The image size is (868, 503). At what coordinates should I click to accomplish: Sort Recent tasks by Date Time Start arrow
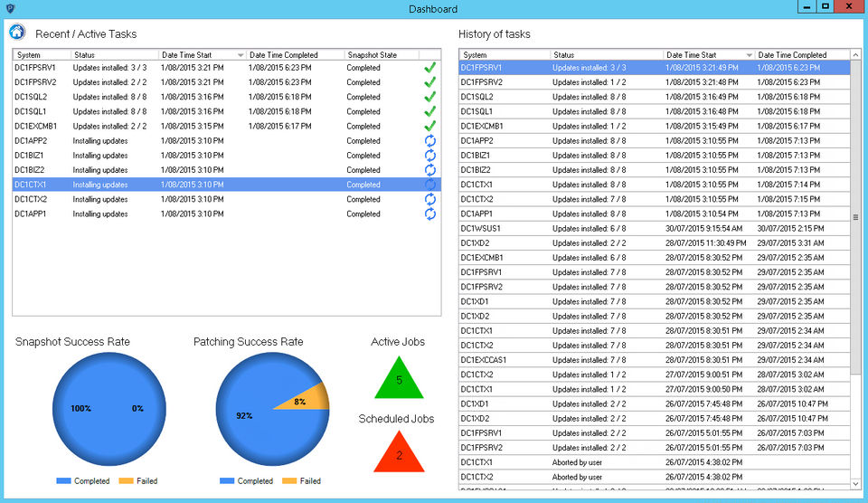coord(241,55)
